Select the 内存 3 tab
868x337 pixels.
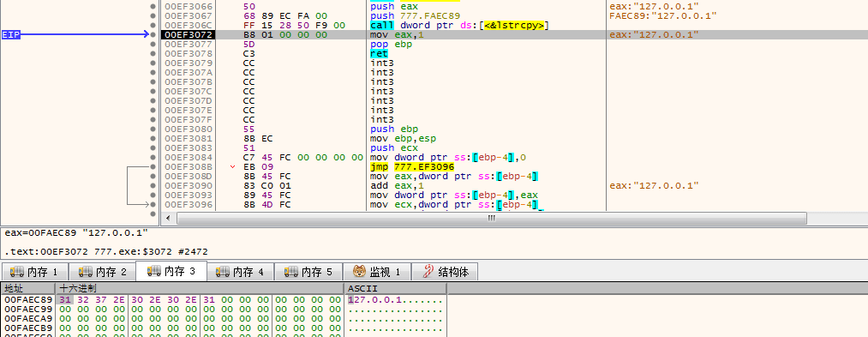172,271
